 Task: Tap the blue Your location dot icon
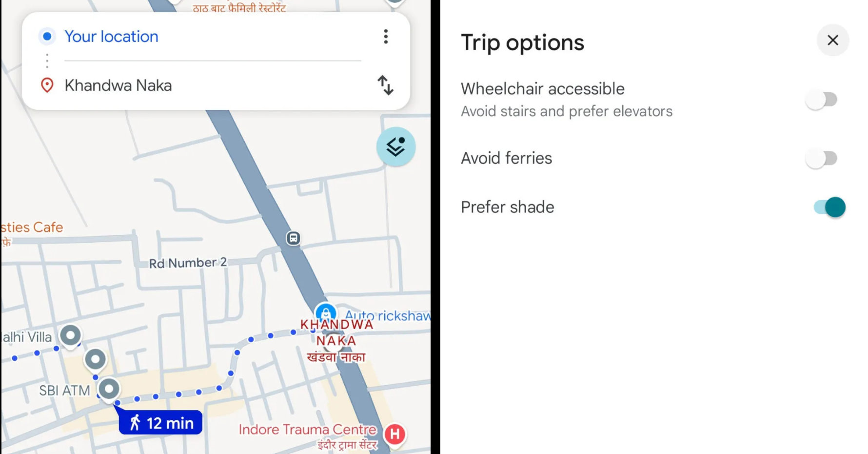tap(47, 37)
